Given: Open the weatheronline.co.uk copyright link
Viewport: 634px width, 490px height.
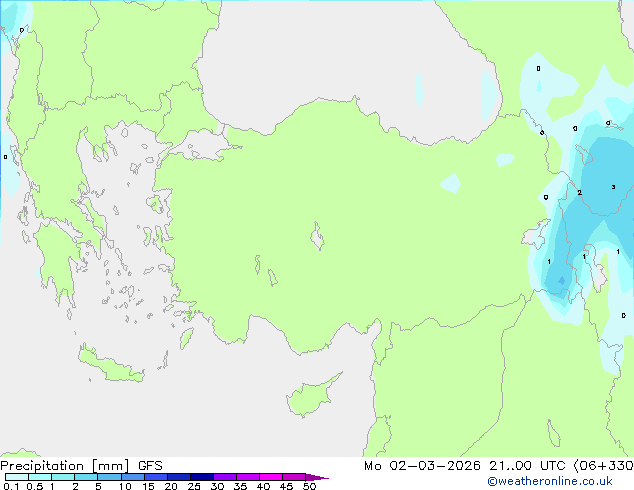Looking at the screenshot, I should tap(550, 481).
